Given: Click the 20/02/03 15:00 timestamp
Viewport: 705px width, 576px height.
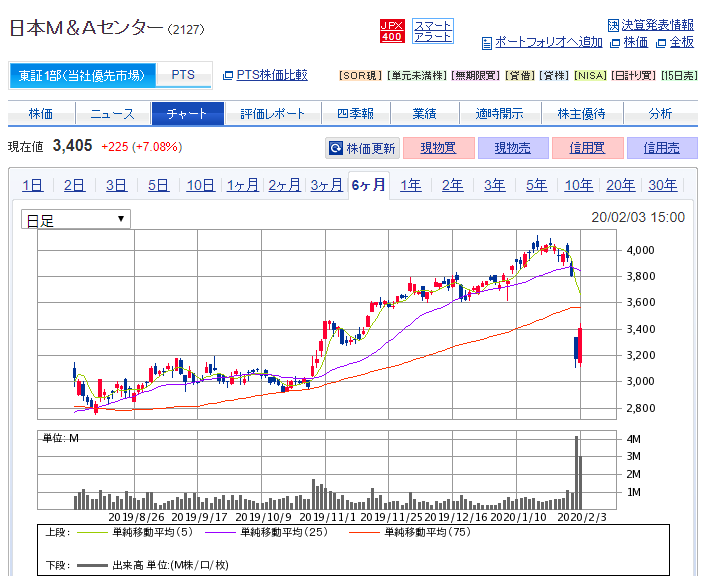Looking at the screenshot, I should click(638, 218).
